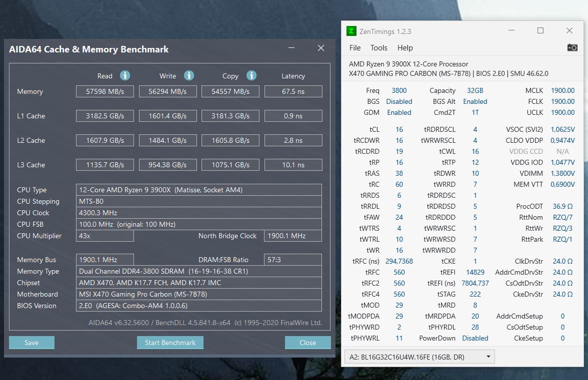Click the Memory Latency 67.5 ns field
588x380 pixels.
293,91
